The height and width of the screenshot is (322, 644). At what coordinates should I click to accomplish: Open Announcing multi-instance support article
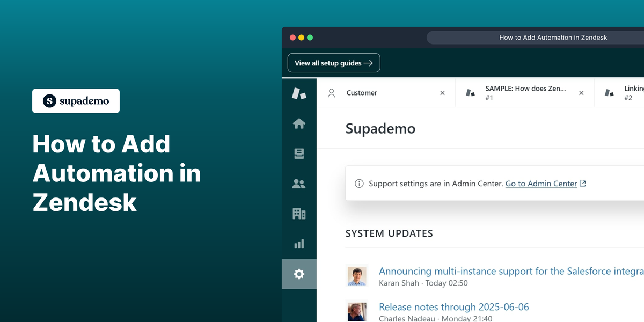click(511, 271)
